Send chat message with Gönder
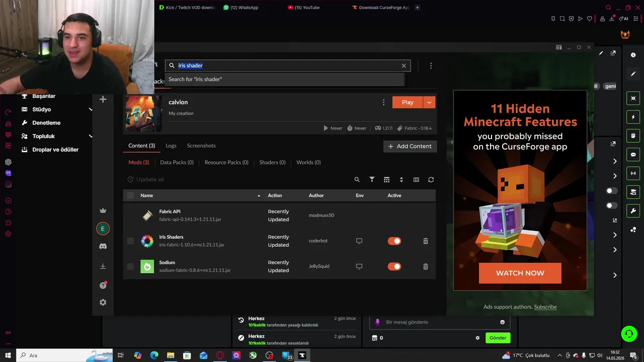 [x=498, y=338]
